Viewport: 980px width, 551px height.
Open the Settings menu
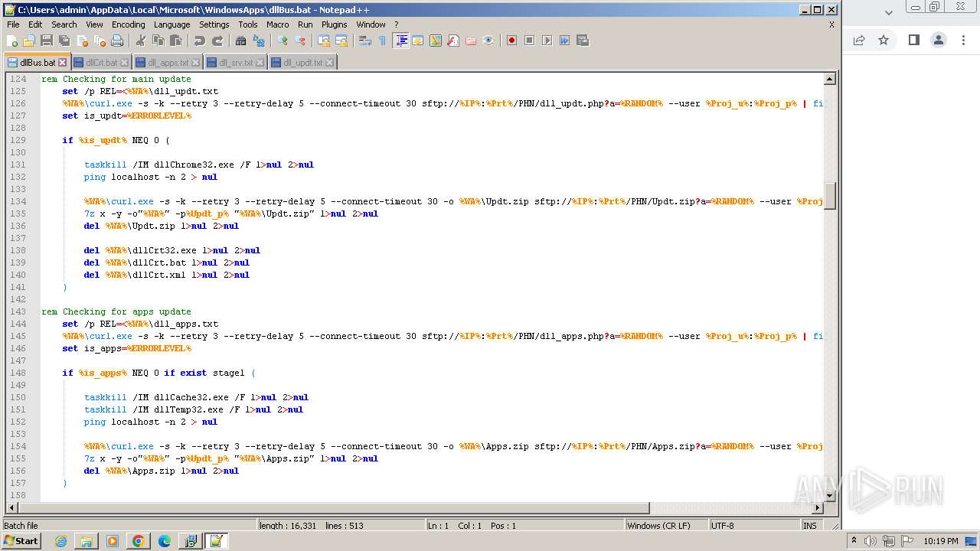click(x=214, y=24)
